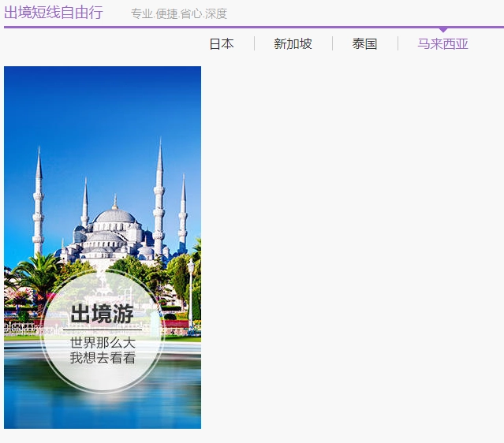
Task: Click the 世界那么大 text line in the badge
Action: 103,343
